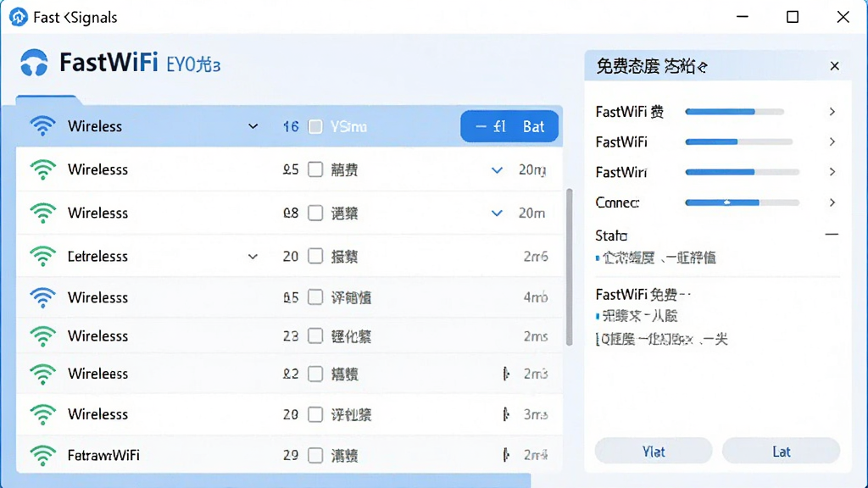Click the Fast Signals title bar app icon
This screenshot has height=488, width=868.
pos(19,17)
